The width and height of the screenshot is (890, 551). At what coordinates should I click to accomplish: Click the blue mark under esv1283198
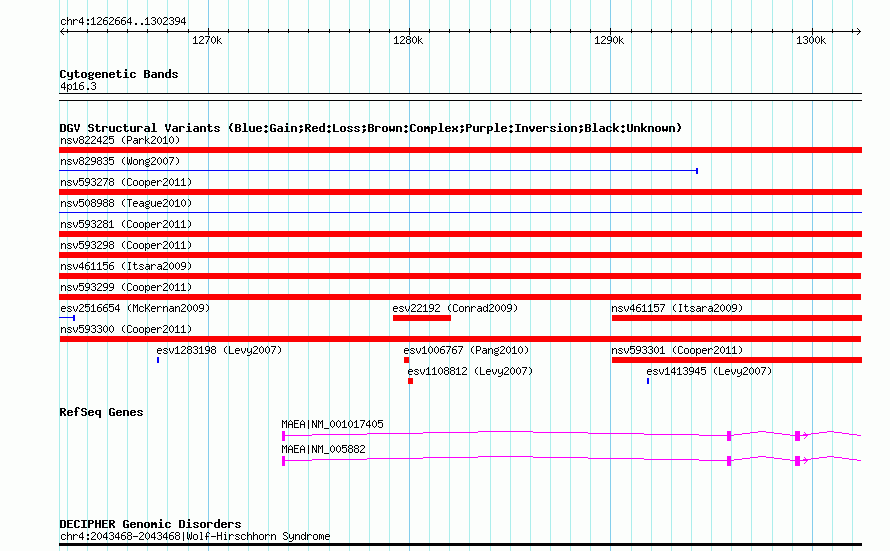158,360
